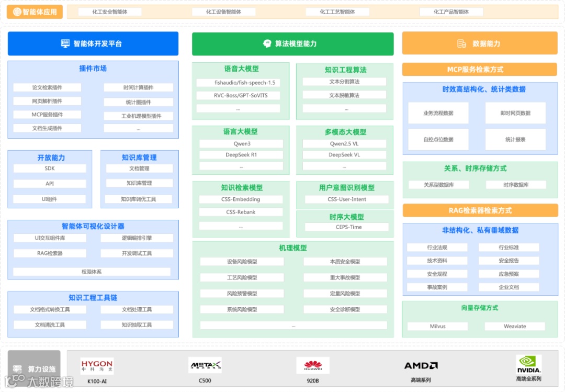This screenshot has height=392, width=565.
Task: Click the Huawei logo above 920B
Action: coord(313,365)
